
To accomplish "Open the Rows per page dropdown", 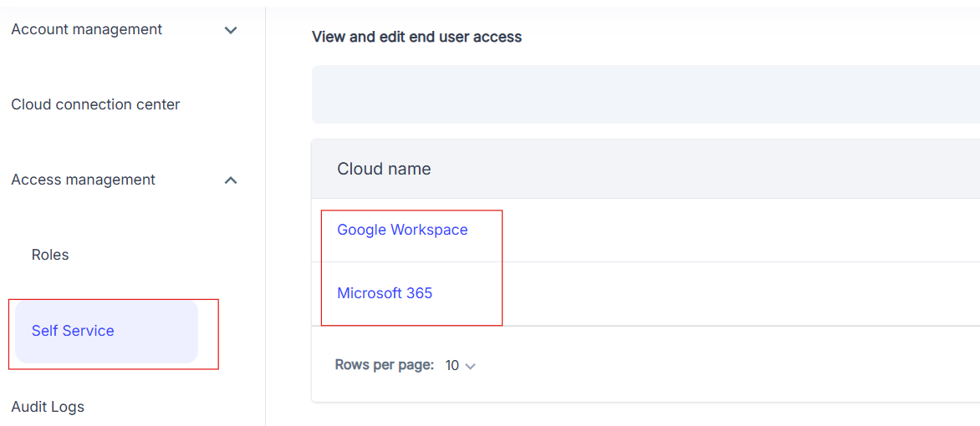I will (460, 366).
